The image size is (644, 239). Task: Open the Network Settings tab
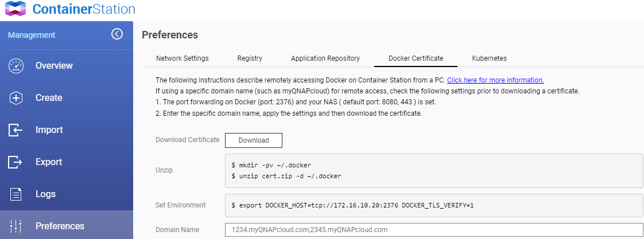coord(183,58)
